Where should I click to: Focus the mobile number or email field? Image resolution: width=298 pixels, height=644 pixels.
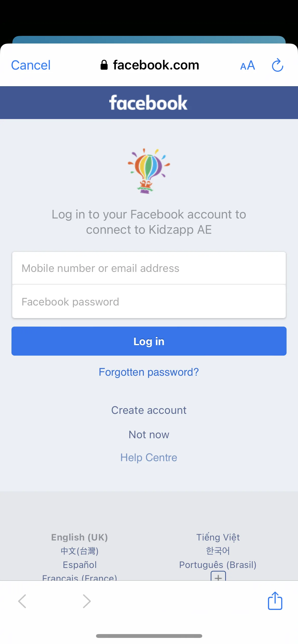pyautogui.click(x=149, y=268)
